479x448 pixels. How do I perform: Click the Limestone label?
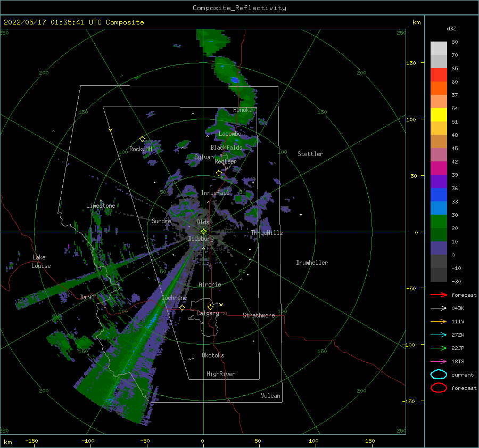(x=101, y=206)
